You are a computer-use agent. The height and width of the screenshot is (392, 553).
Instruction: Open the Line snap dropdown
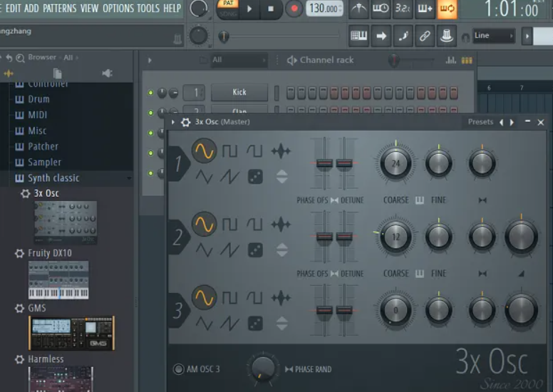point(493,36)
